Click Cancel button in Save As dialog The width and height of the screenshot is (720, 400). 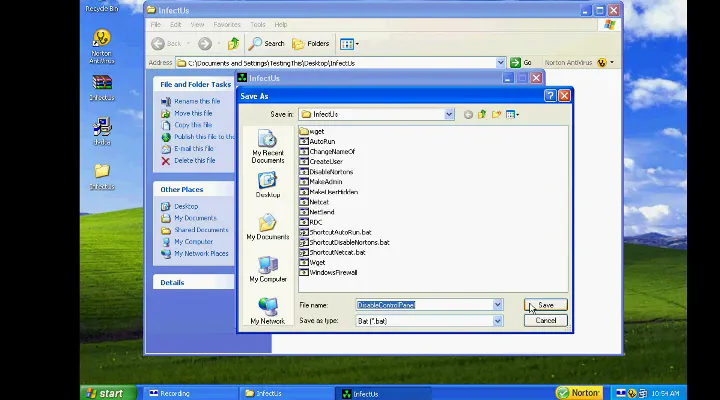pos(546,321)
